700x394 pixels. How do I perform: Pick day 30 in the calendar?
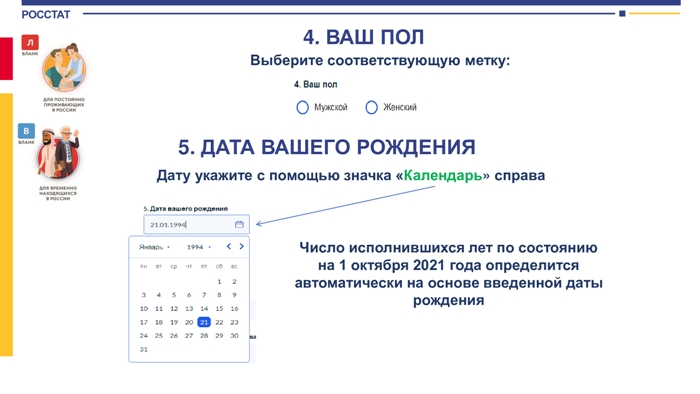pyautogui.click(x=234, y=336)
